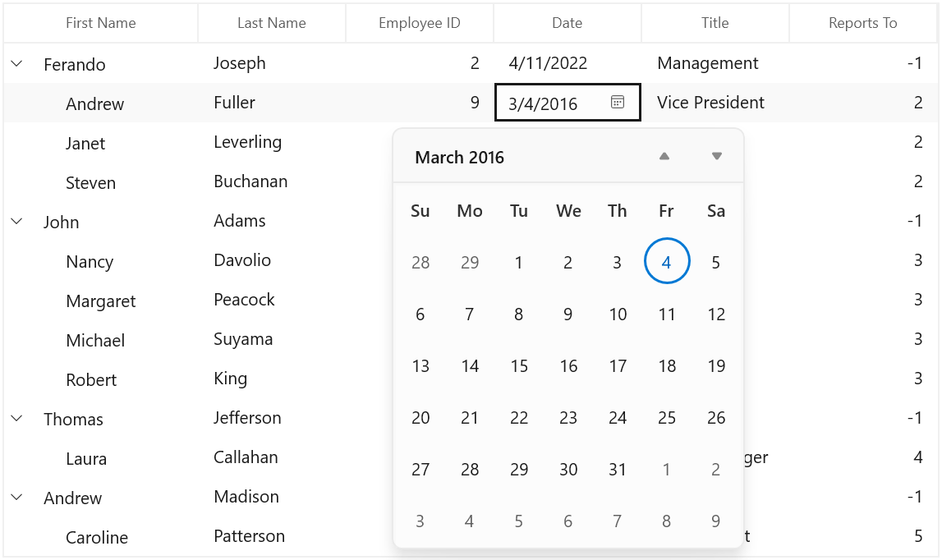Select the Nancy first name cell
The width and height of the screenshot is (942, 560).
tap(101, 261)
